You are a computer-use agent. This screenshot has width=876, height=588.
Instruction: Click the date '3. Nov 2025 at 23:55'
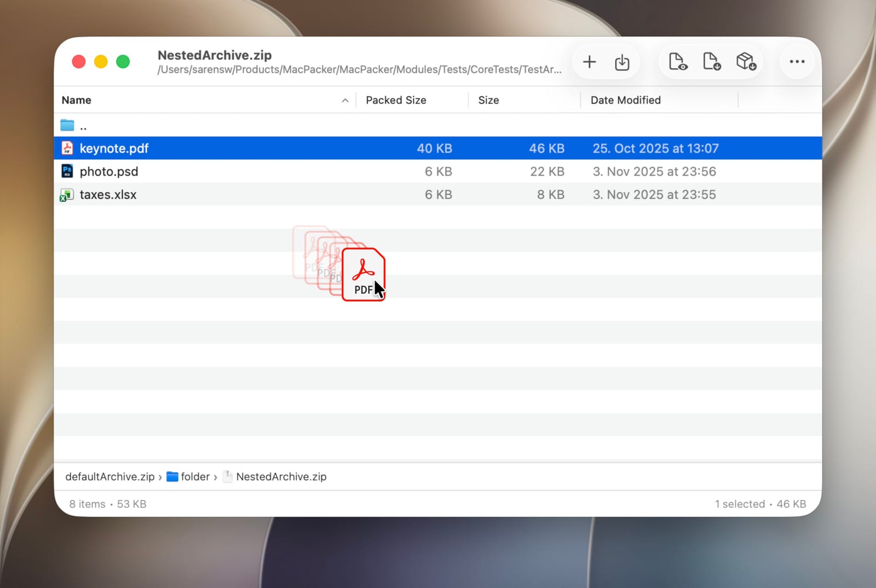[x=654, y=194]
